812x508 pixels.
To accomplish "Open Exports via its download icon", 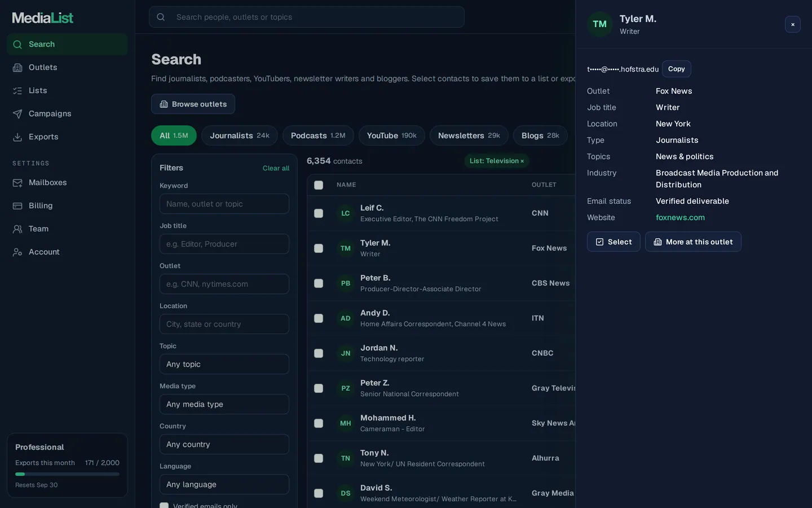I will pyautogui.click(x=17, y=137).
